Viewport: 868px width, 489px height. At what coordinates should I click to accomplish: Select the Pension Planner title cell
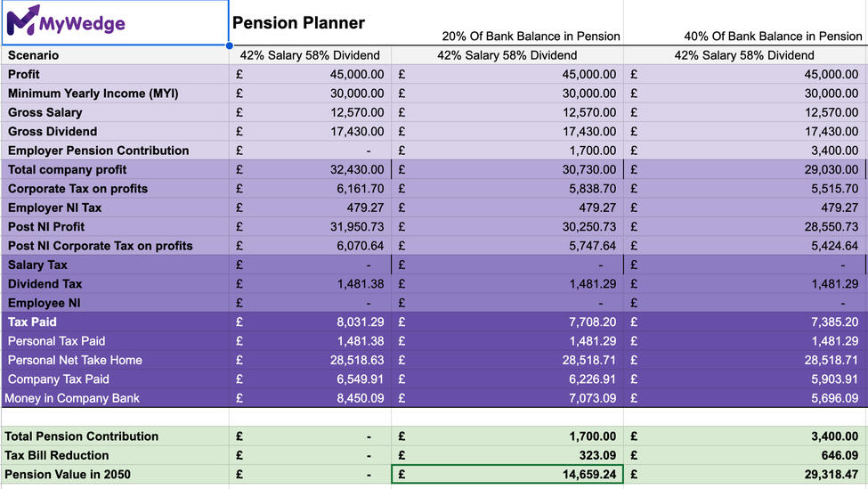(x=298, y=23)
